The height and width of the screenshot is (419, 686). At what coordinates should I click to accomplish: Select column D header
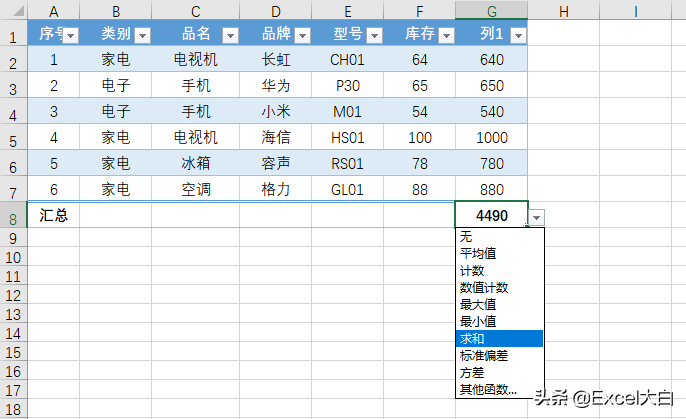click(276, 10)
